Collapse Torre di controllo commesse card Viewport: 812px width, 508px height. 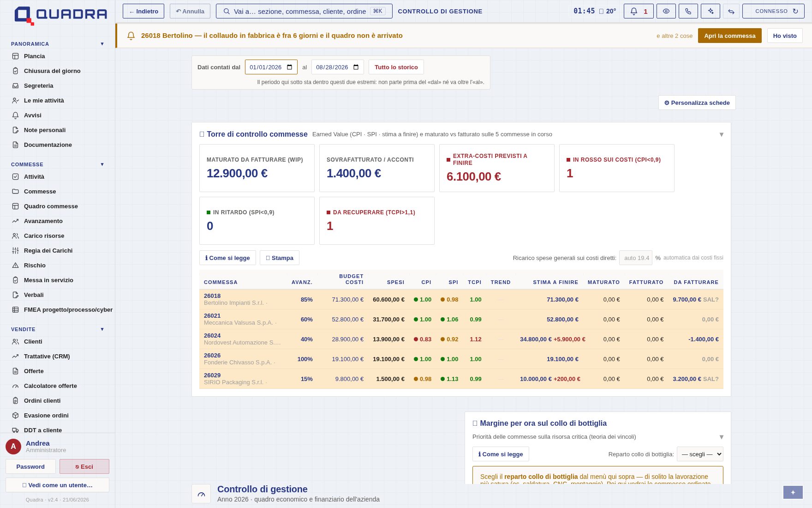click(722, 134)
